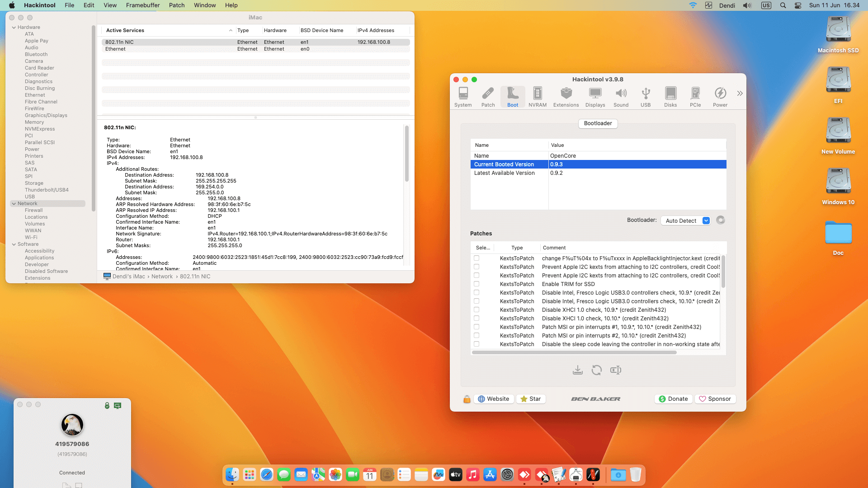Click the Patches list vertical scrollbar
Screen dimensions: 868x488
(723, 271)
